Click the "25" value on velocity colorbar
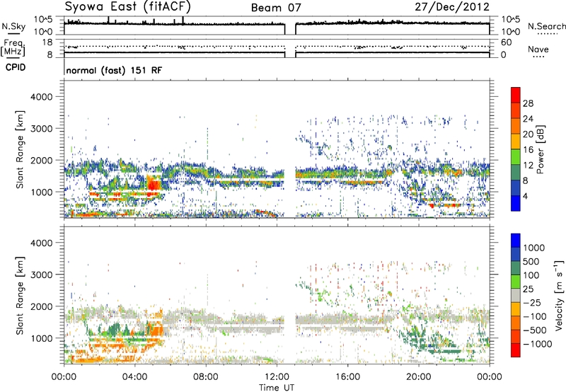This screenshot has height=392, width=566. point(528,289)
